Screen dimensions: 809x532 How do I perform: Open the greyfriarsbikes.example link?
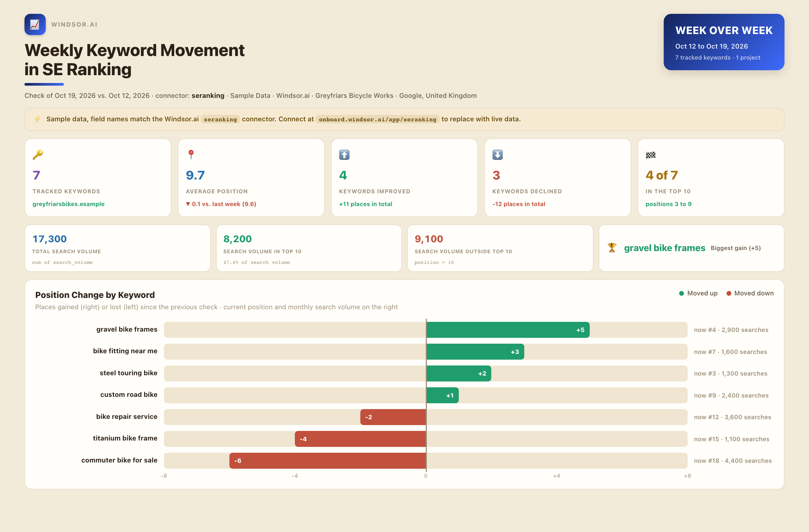pos(68,204)
